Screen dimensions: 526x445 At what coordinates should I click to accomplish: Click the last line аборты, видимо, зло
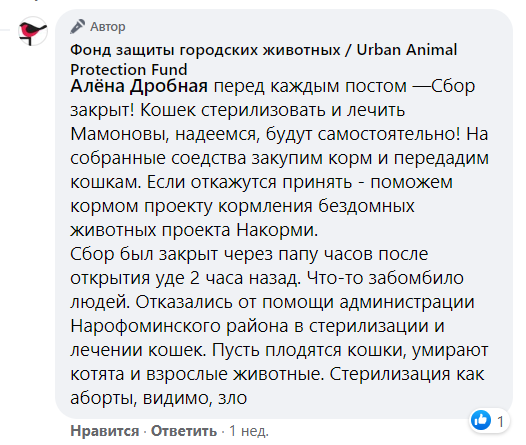click(158, 398)
